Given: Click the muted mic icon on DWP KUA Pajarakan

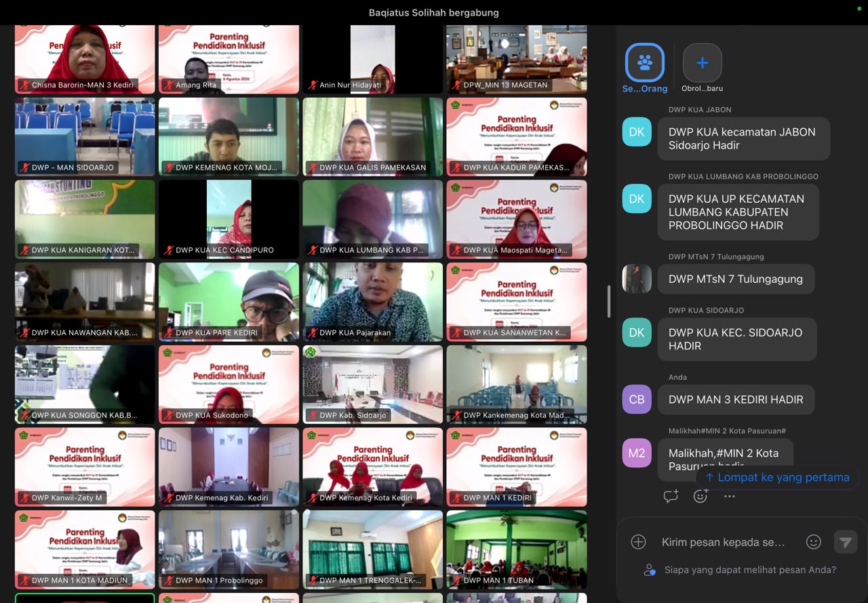Looking at the screenshot, I should click(312, 333).
